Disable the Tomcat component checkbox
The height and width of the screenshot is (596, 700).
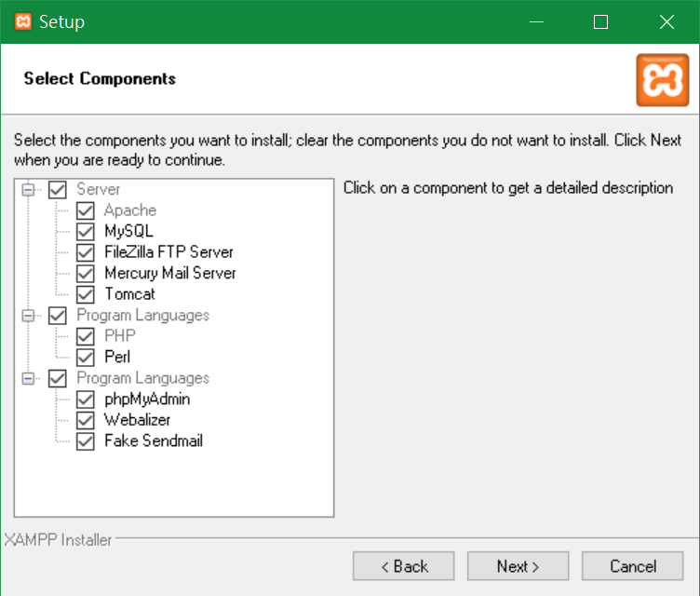(86, 294)
